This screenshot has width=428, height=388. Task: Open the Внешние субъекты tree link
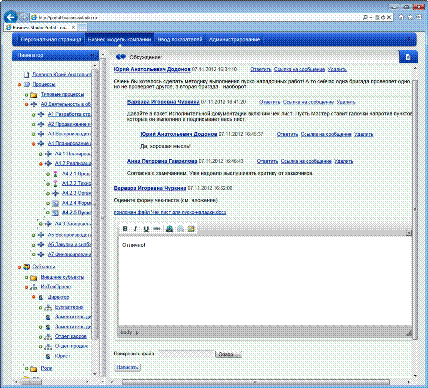[62, 277]
